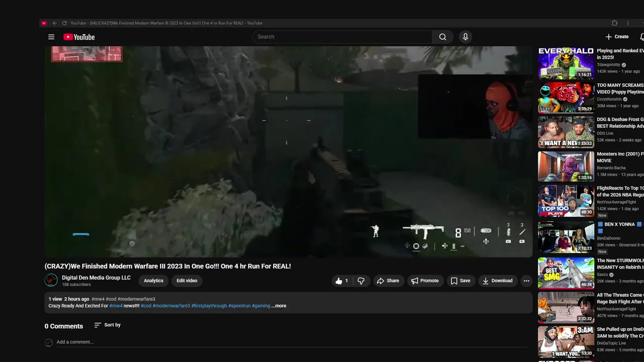
Task: Click the video title text
Action: pos(168,266)
